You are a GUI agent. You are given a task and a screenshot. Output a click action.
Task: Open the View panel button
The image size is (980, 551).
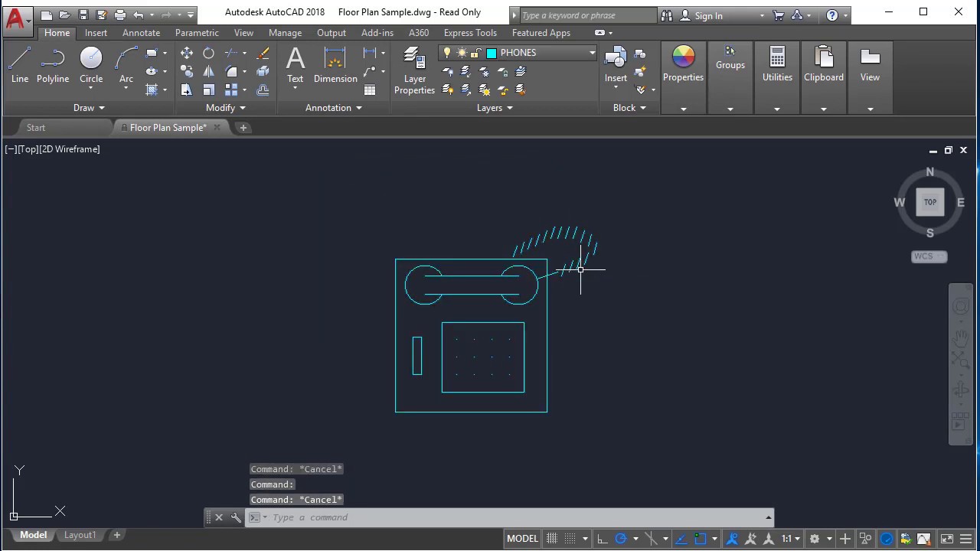coord(870,64)
